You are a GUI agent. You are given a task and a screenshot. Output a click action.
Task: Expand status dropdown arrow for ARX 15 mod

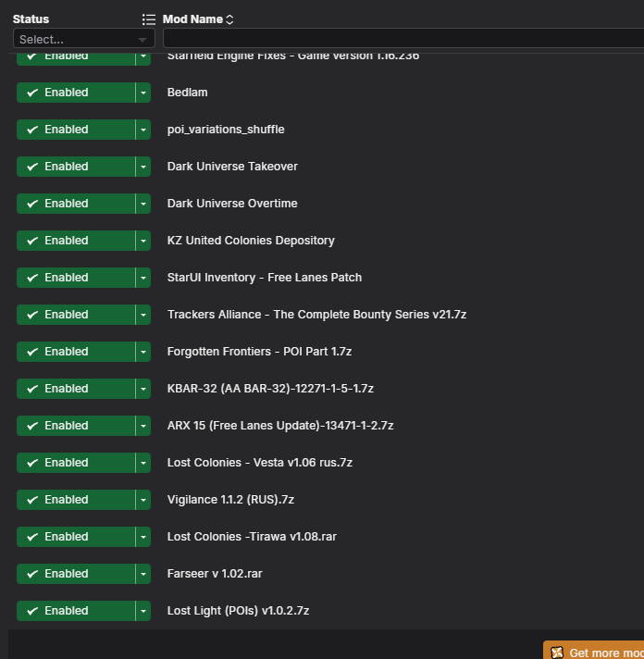(x=143, y=426)
